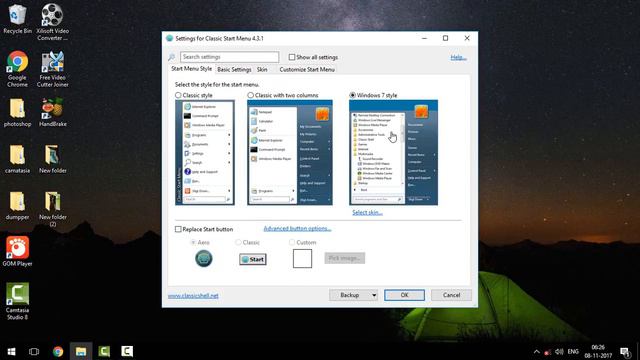Screen dimensions: 640x360
Task: Switch to the Skin tab
Action: [262, 69]
